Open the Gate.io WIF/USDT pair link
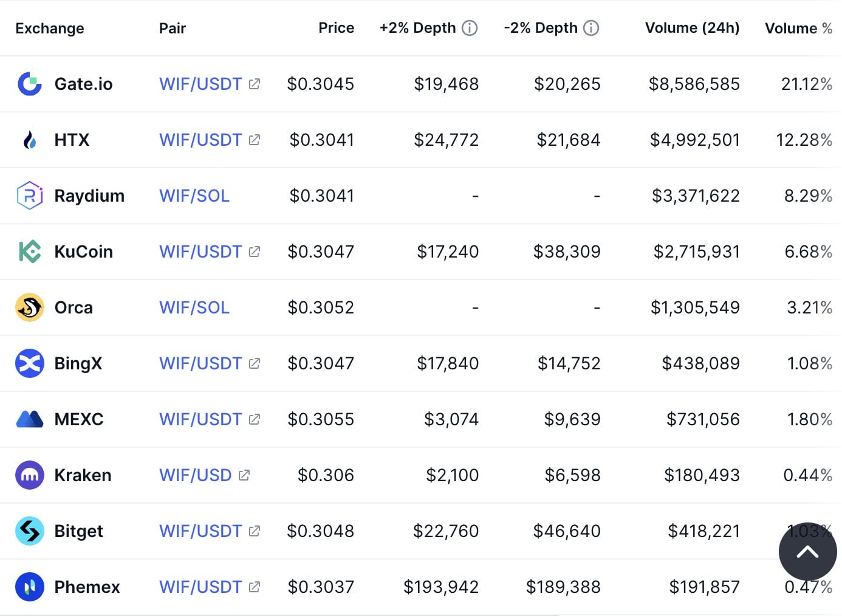This screenshot has height=616, width=842. coord(200,84)
